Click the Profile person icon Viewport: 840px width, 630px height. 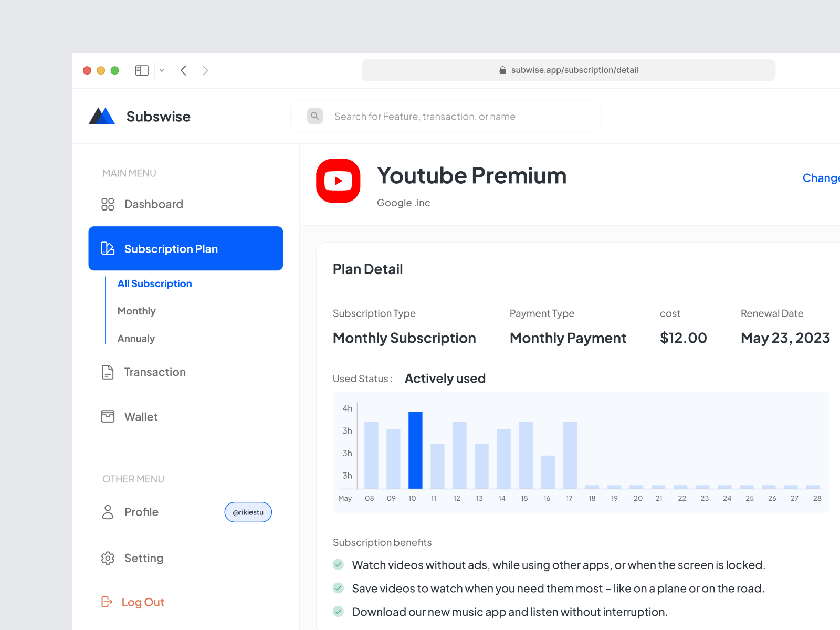(x=108, y=512)
